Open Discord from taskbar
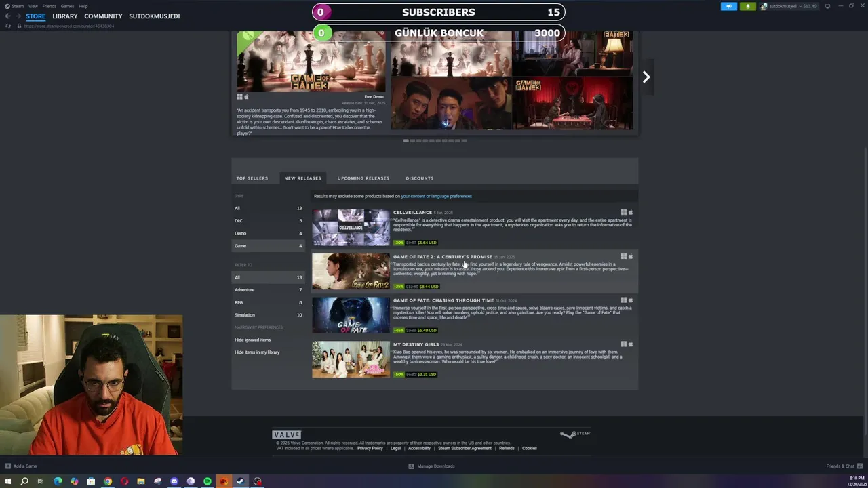The image size is (868, 488). tap(174, 481)
